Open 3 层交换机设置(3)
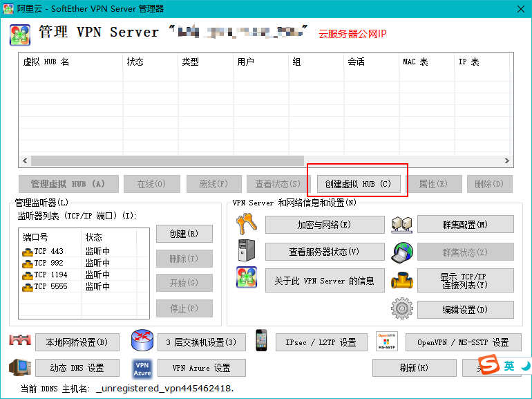 tap(202, 342)
